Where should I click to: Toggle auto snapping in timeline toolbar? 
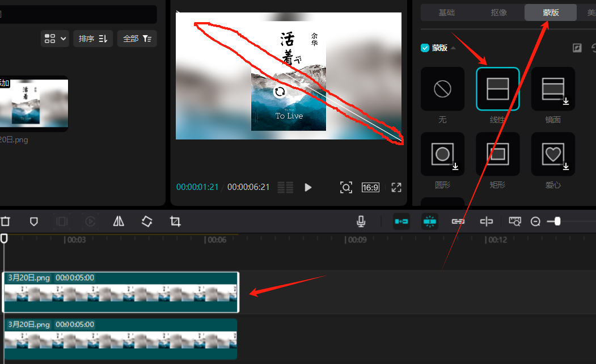click(x=430, y=222)
